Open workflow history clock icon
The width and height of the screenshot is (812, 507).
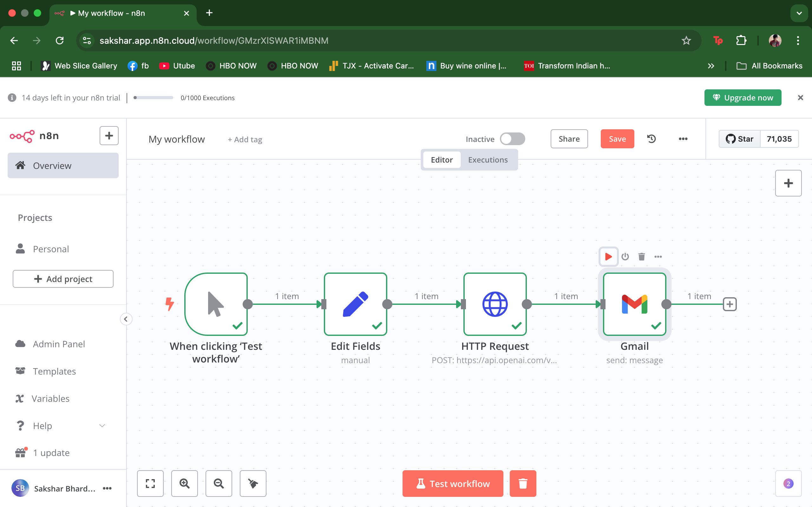[651, 139]
